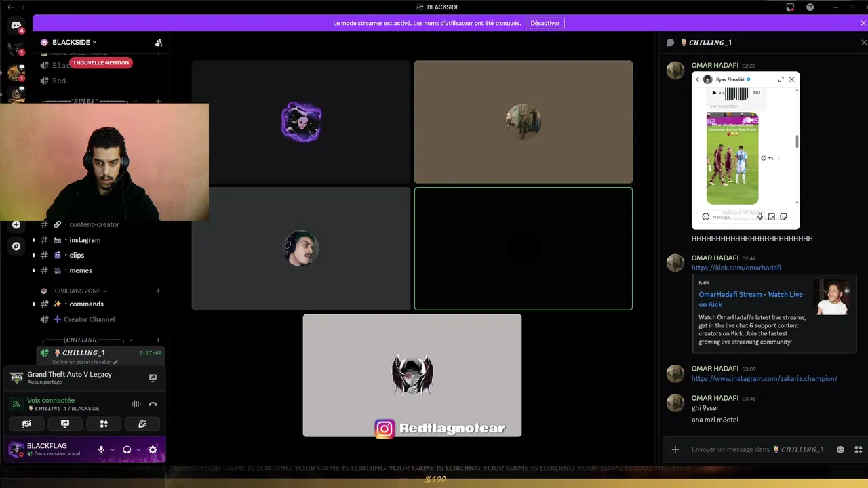Toggle noise suppression waveform icon
868x488 pixels.
[136, 404]
